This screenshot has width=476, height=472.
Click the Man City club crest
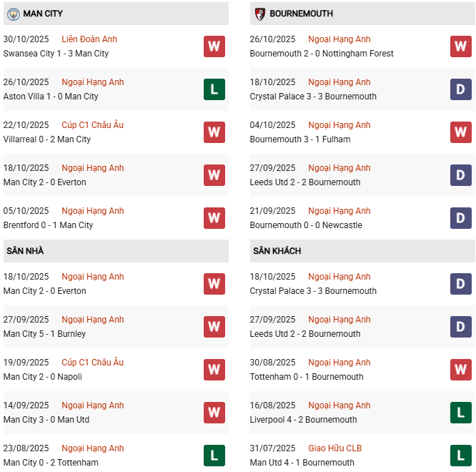13,14
